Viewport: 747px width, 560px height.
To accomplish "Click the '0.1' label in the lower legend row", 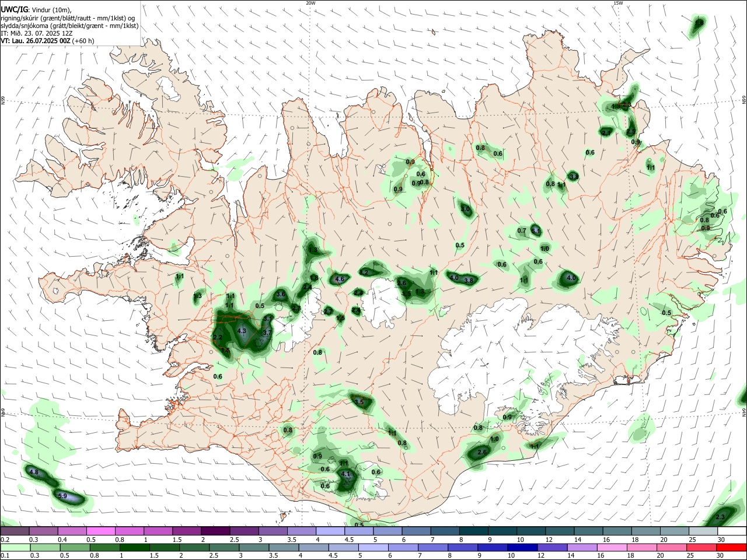I will click(5, 556).
